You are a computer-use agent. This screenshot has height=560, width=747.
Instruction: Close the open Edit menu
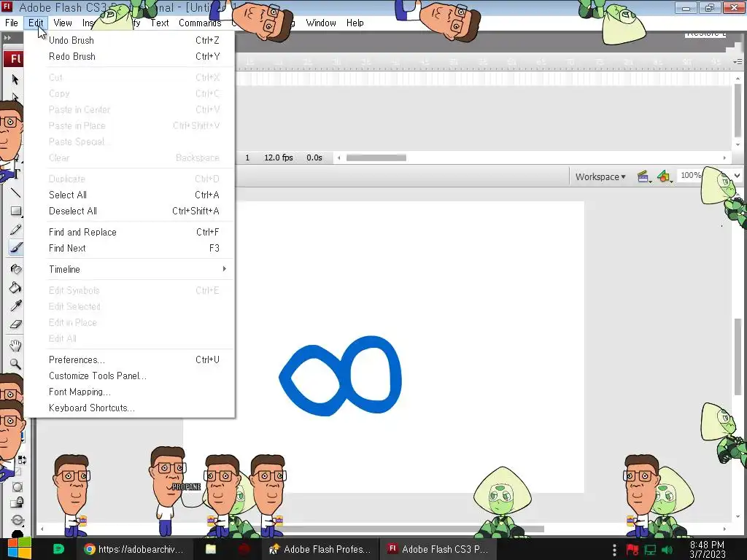pos(36,23)
